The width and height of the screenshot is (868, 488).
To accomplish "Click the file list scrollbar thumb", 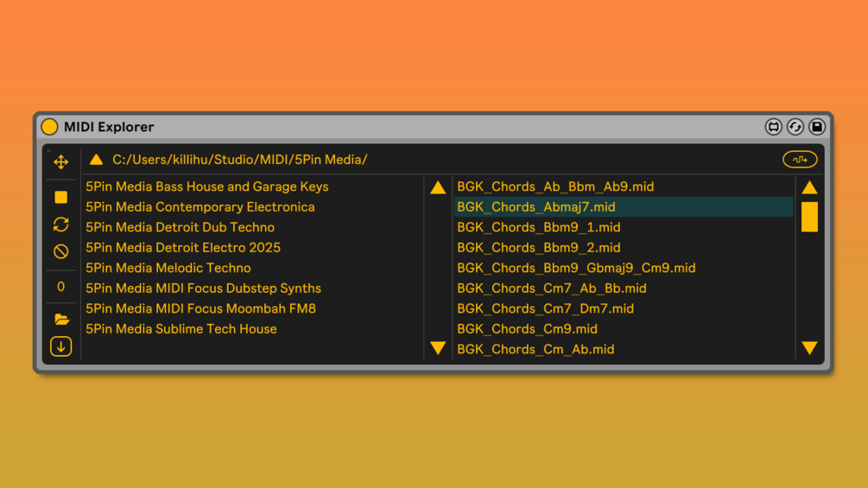I will click(809, 216).
